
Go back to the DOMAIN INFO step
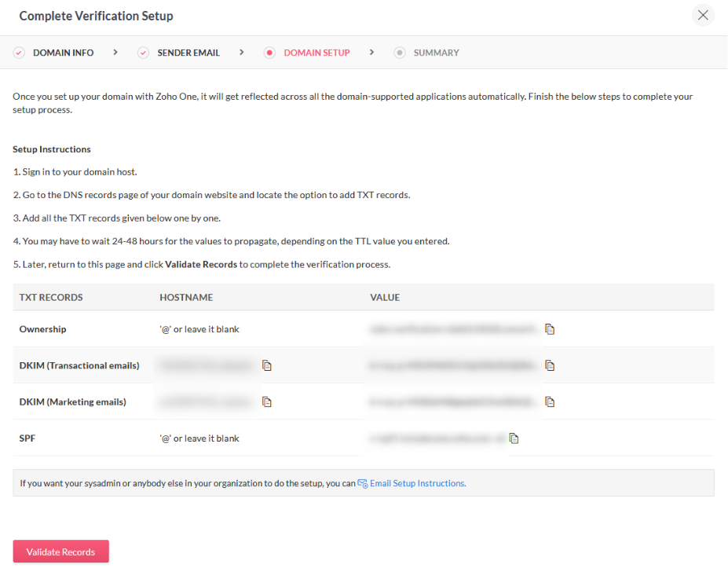pyautogui.click(x=63, y=53)
